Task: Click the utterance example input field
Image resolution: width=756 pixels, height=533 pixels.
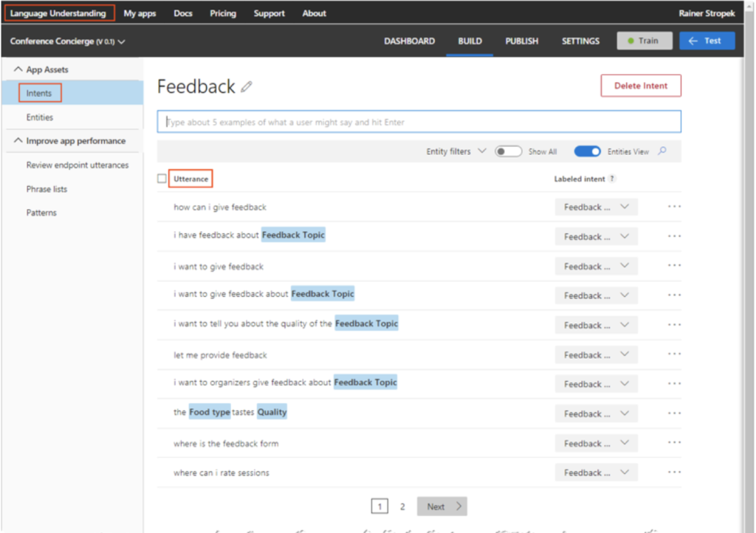Action: pos(419,122)
